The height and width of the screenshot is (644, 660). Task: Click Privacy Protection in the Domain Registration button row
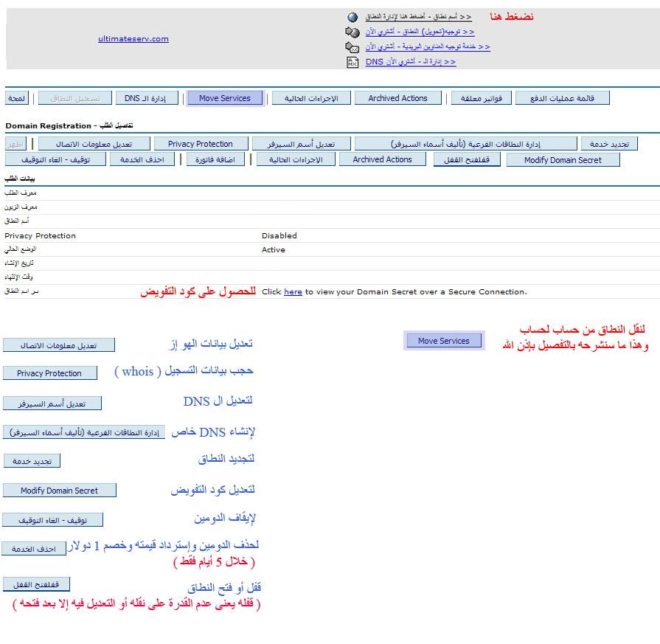pyautogui.click(x=201, y=144)
